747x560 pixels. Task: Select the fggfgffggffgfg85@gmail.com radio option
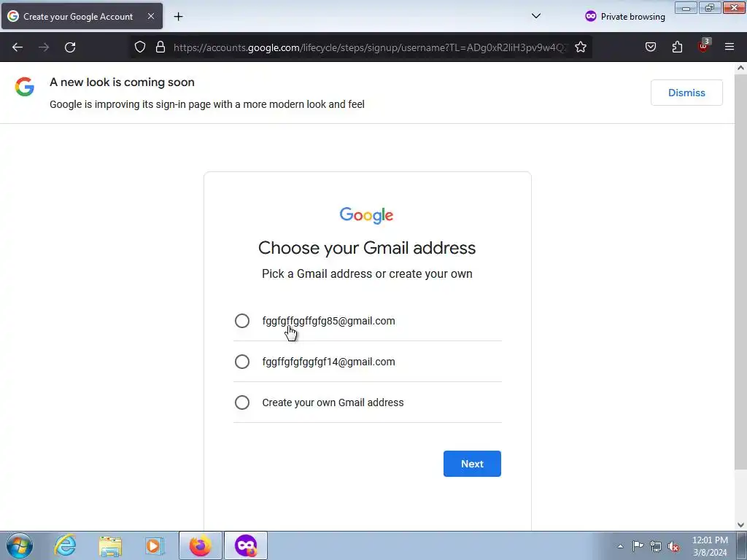[242, 321]
